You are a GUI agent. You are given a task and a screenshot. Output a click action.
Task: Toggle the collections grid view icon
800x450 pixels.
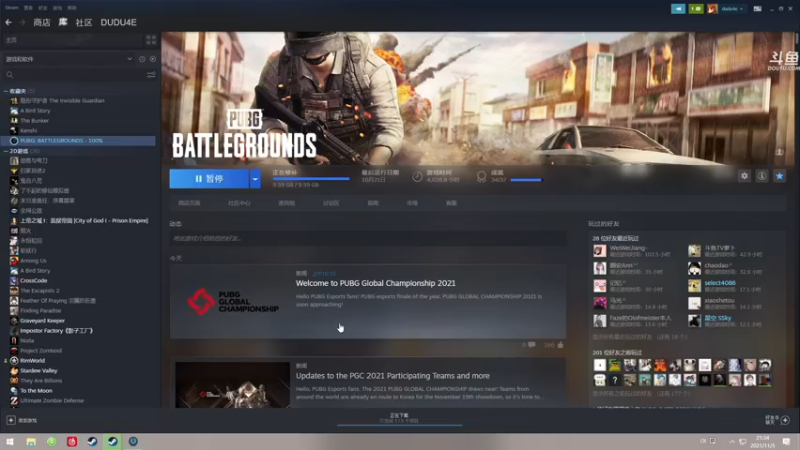click(151, 40)
